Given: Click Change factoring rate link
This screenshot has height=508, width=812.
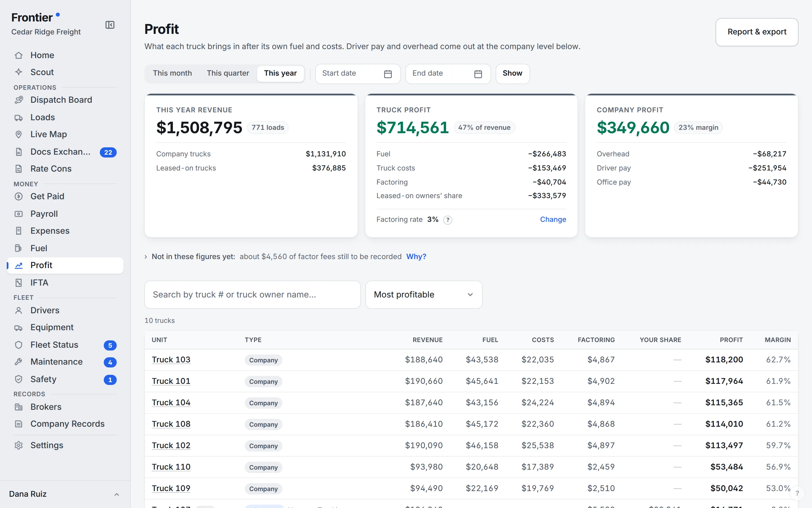Looking at the screenshot, I should (x=553, y=219).
